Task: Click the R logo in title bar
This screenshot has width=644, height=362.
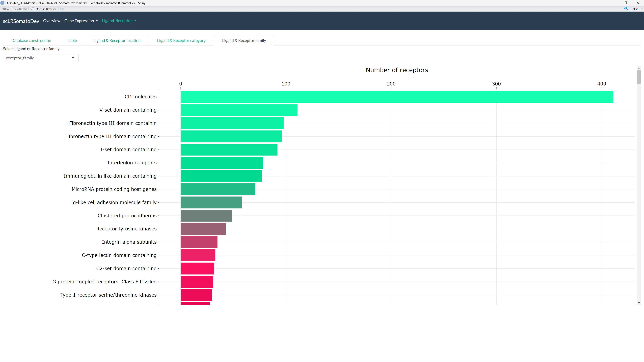Action: [3, 3]
